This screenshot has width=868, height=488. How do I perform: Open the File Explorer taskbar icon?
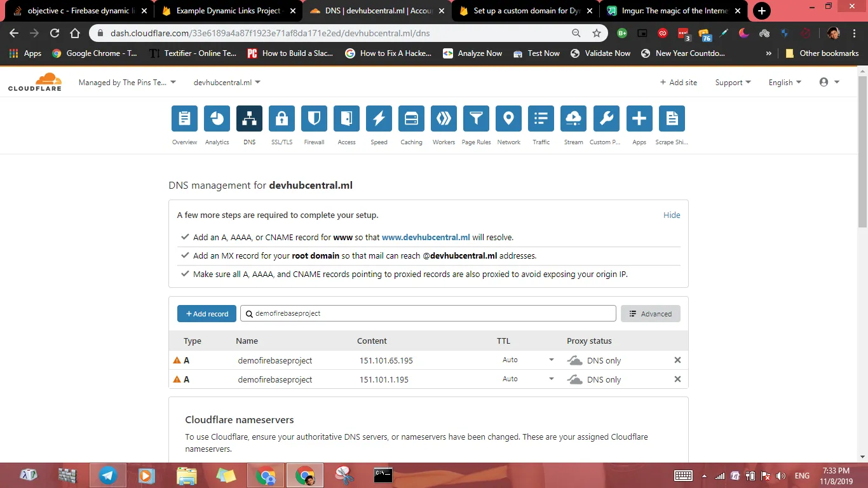187,475
